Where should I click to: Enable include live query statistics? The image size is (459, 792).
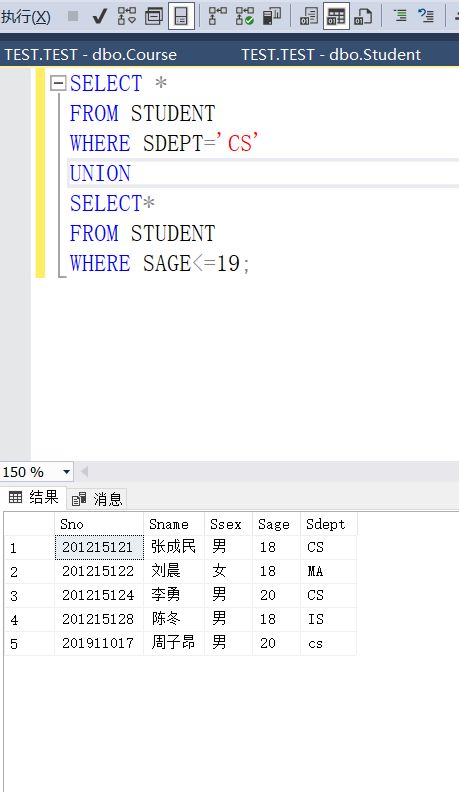pos(245,16)
